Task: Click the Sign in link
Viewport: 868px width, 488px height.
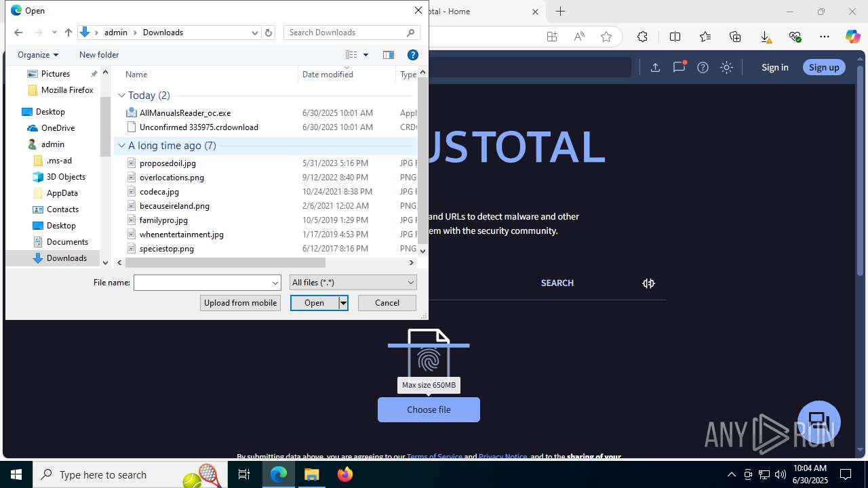Action: coord(774,67)
